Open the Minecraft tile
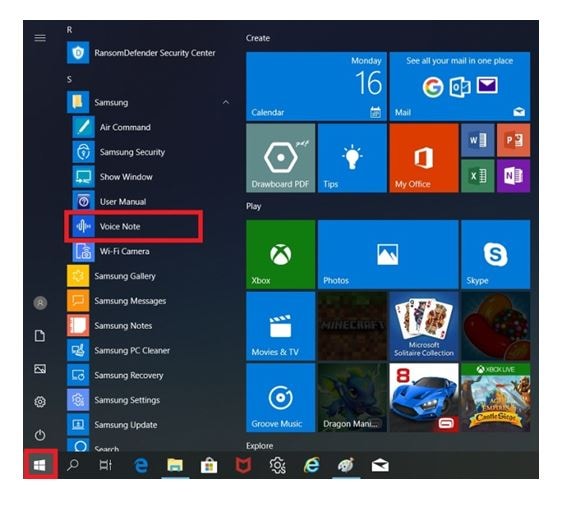 pyautogui.click(x=352, y=326)
